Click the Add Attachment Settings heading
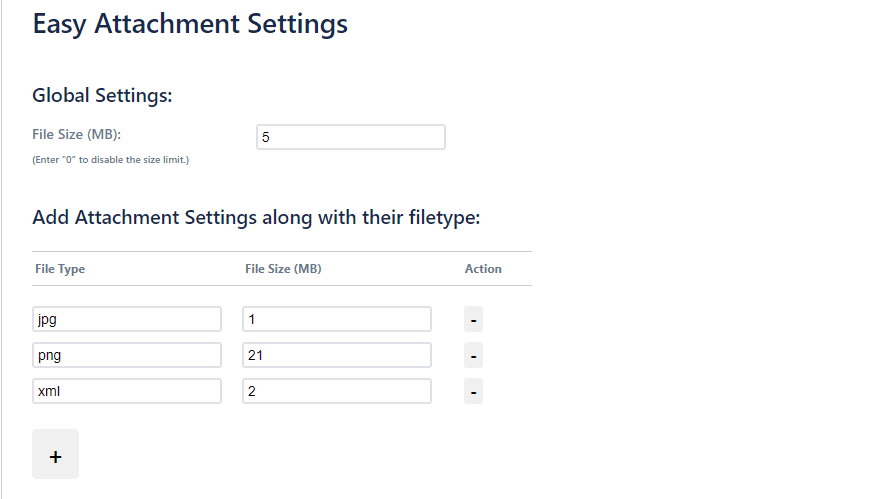 [x=256, y=217]
